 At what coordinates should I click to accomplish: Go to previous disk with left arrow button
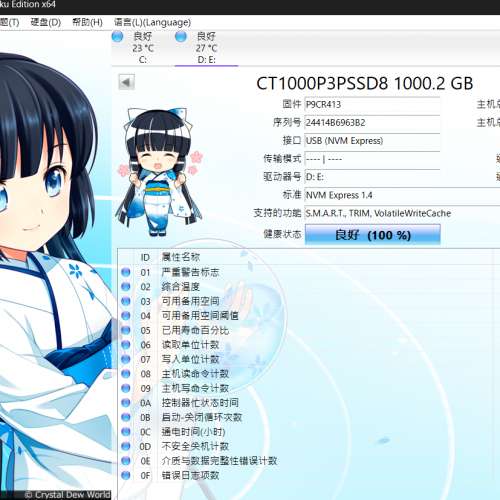[x=127, y=82]
